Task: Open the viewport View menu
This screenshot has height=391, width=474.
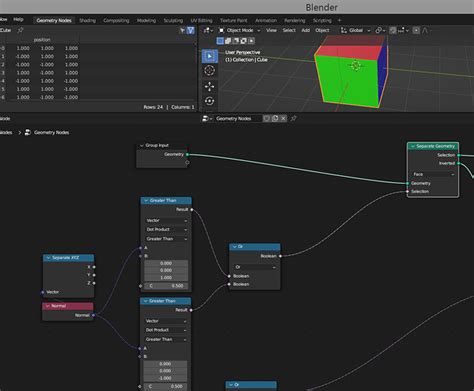Action: click(271, 30)
